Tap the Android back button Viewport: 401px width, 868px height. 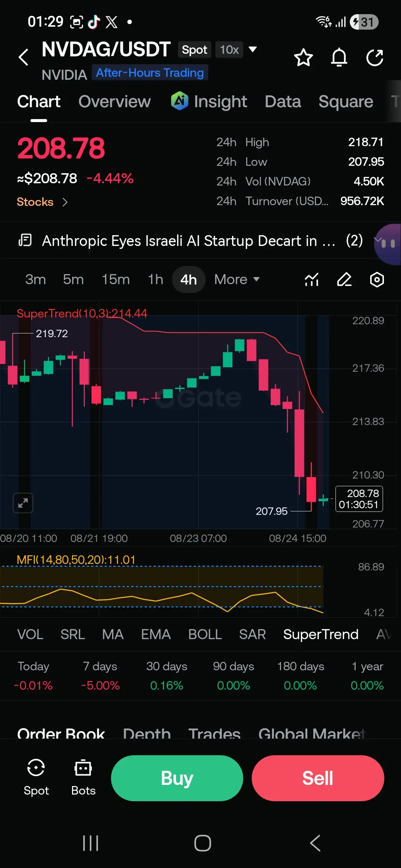(315, 843)
